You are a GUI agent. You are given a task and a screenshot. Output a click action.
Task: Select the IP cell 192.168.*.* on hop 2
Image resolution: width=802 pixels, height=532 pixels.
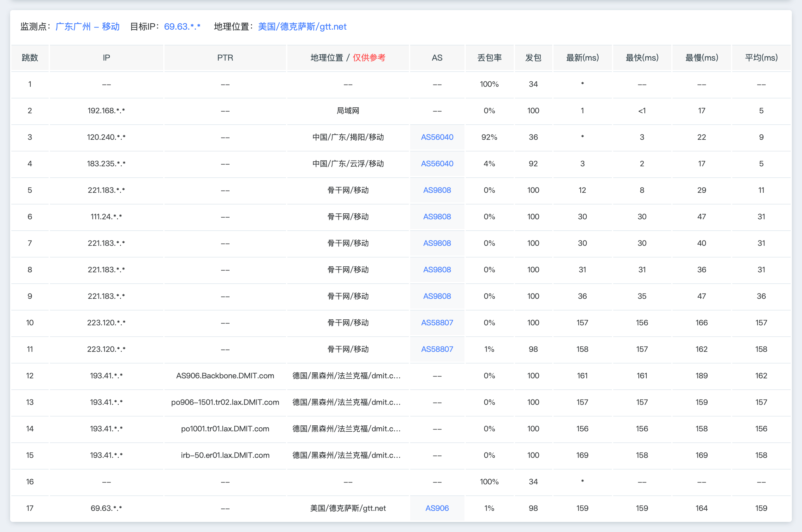pos(107,110)
